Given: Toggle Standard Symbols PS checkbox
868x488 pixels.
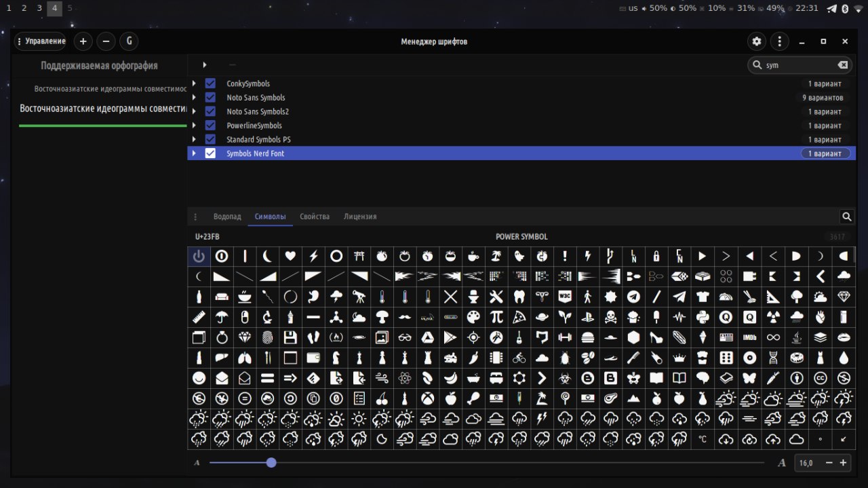Looking at the screenshot, I should 210,139.
